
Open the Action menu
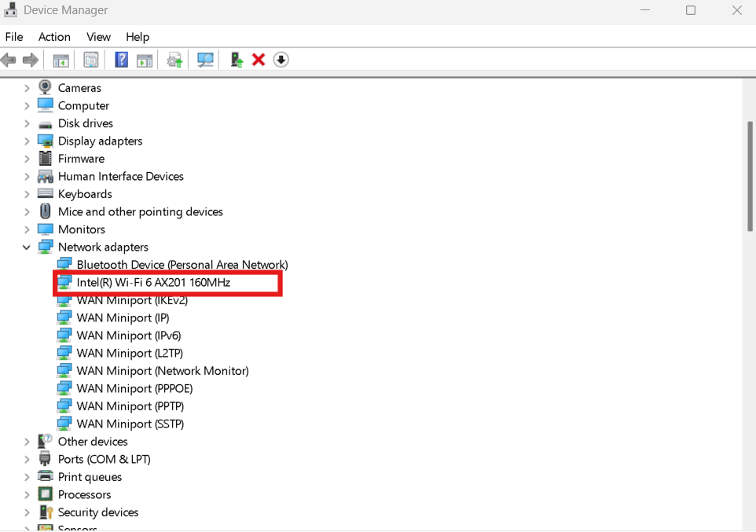(54, 37)
